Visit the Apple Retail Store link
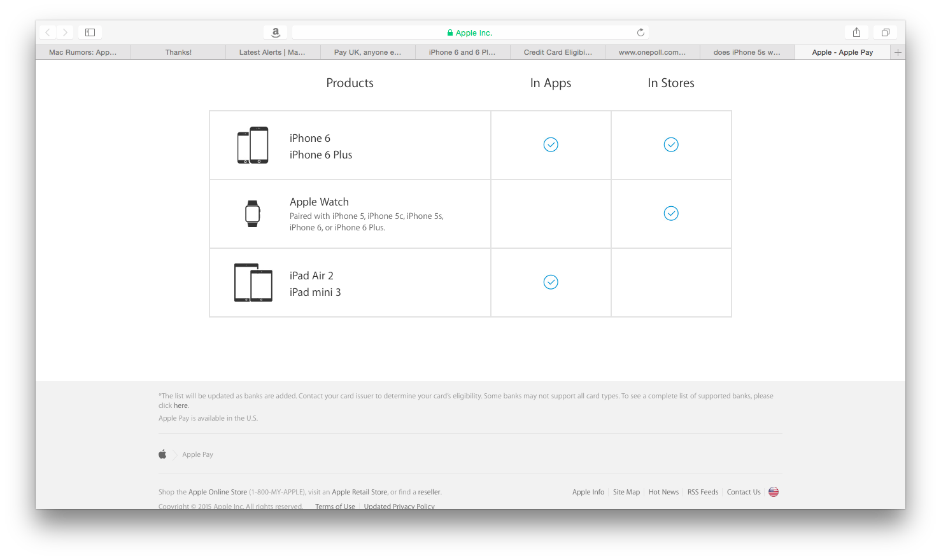The height and width of the screenshot is (560, 941). point(360,492)
